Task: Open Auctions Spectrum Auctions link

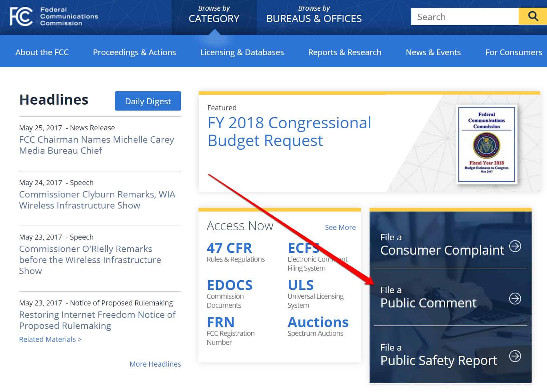Action: pyautogui.click(x=318, y=326)
